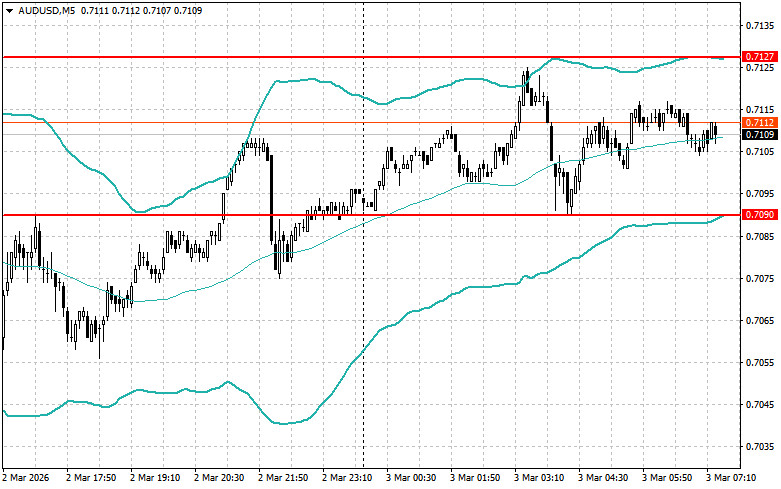This screenshot has height=489, width=781.
Task: Click the 0.7105 price axis value
Action: (760, 151)
